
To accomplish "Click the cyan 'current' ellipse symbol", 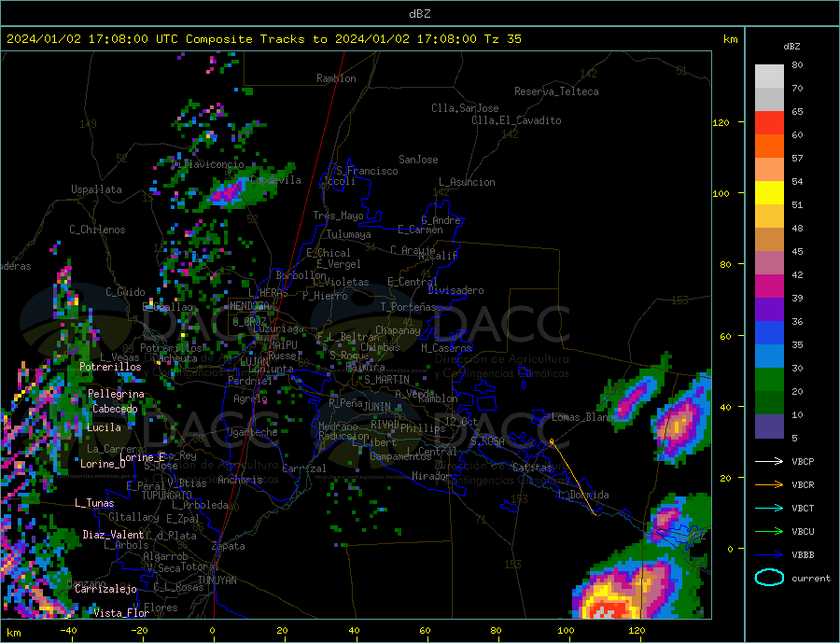I will 769,578.
